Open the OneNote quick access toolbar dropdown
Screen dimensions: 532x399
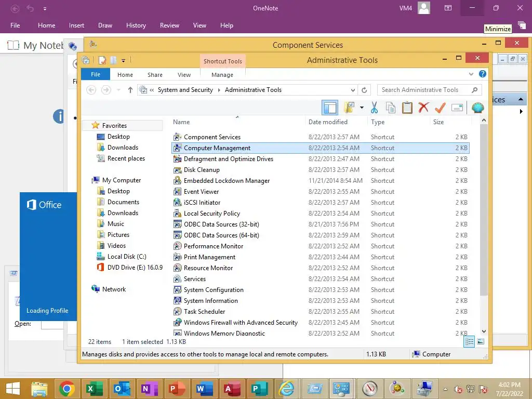(x=45, y=8)
